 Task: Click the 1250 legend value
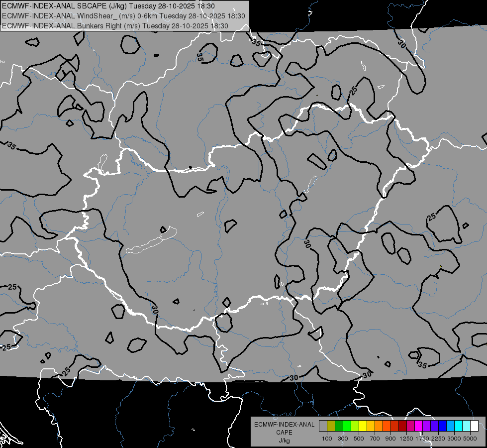pos(406,439)
